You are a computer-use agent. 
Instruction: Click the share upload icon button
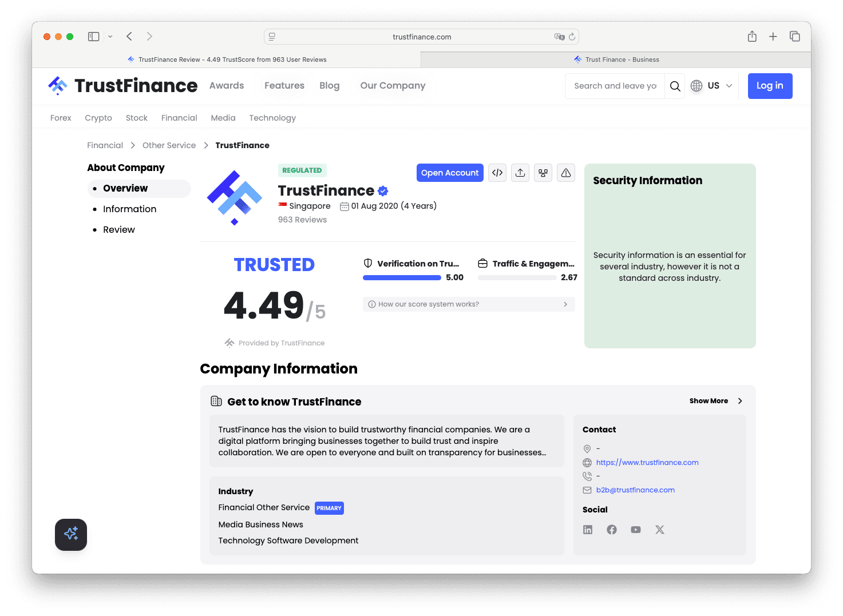tap(520, 173)
